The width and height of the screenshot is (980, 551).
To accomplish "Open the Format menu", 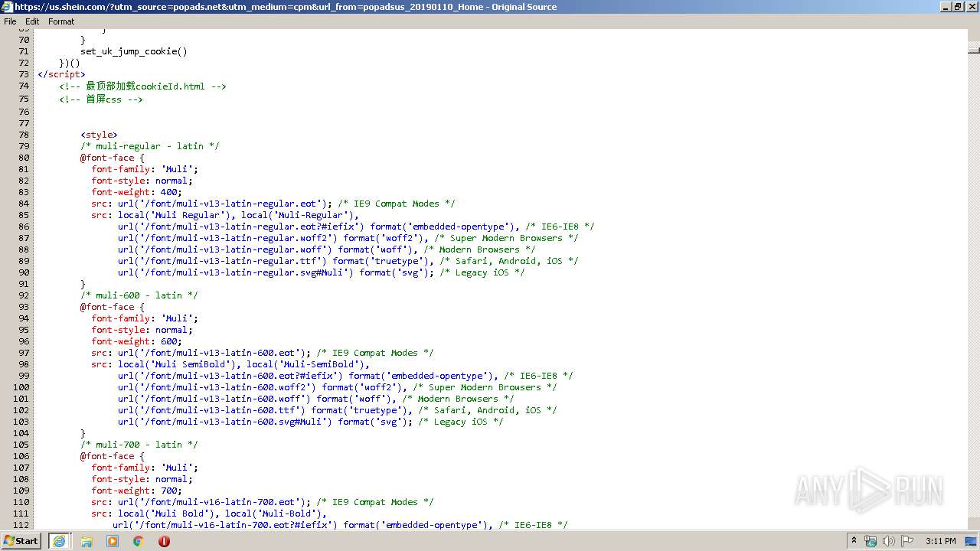I will coord(61,21).
